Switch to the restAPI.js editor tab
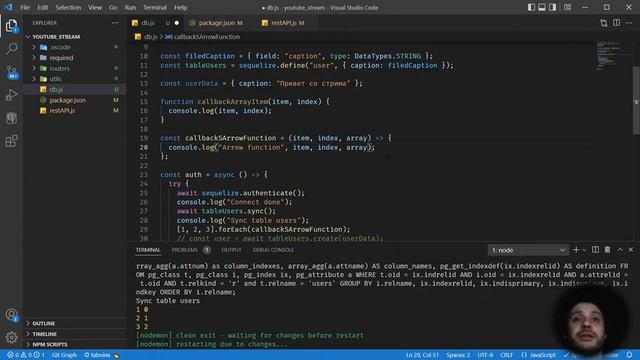640x360 pixels. (283, 23)
